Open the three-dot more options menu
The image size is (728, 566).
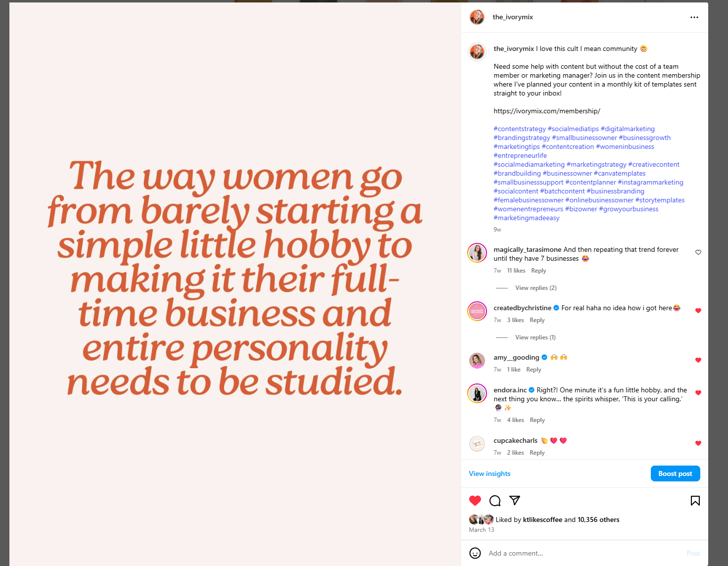click(694, 17)
